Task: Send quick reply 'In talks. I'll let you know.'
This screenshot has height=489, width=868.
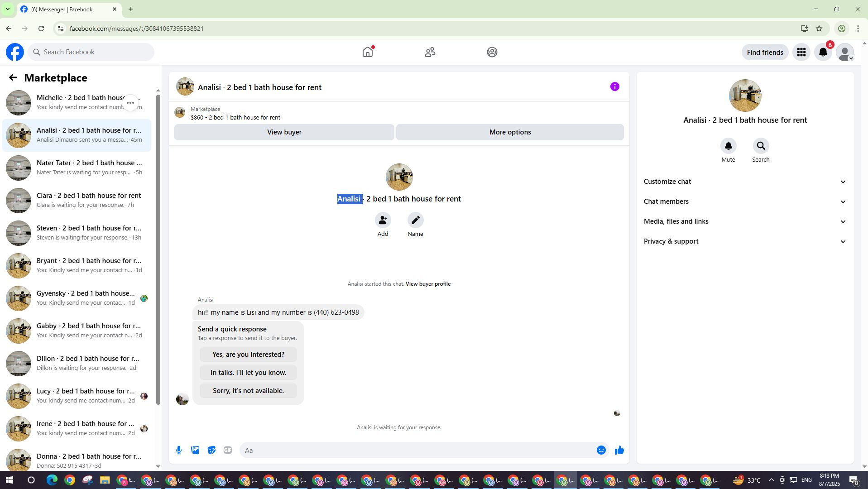Action: click(x=248, y=373)
